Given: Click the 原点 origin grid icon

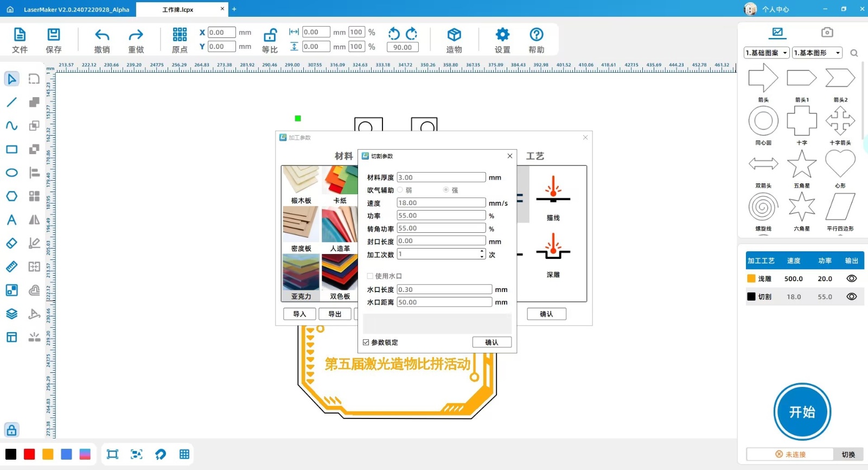Looking at the screenshot, I should point(180,35).
